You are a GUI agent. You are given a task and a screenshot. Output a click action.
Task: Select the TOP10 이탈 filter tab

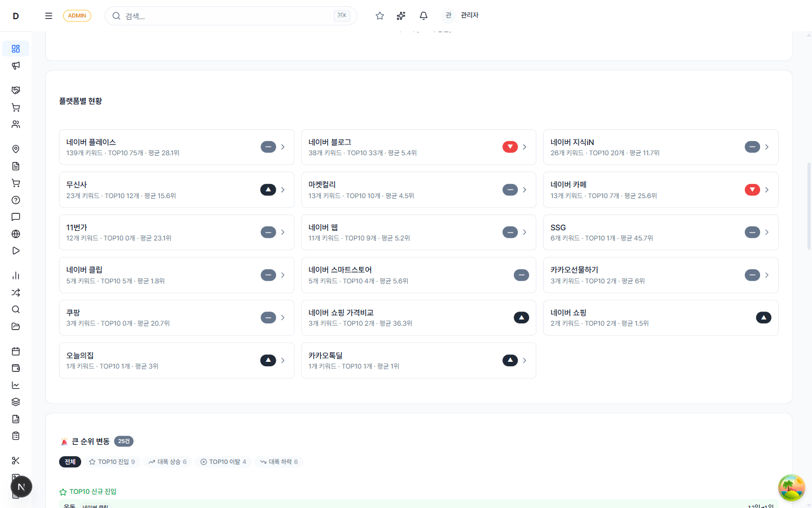coord(223,462)
